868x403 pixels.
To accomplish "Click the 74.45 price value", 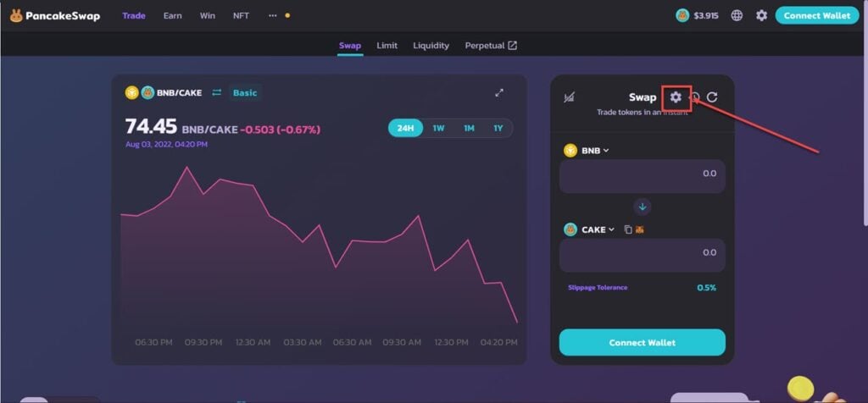I will pyautogui.click(x=151, y=127).
